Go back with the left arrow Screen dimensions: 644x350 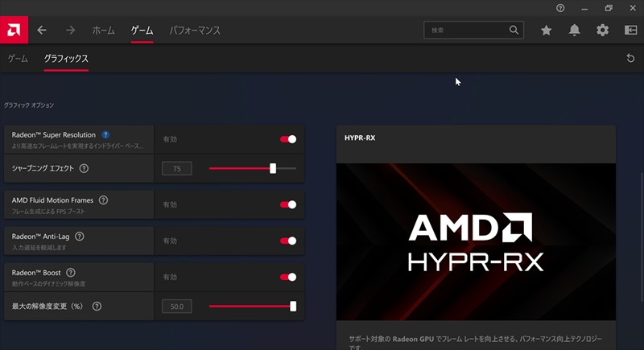click(42, 30)
